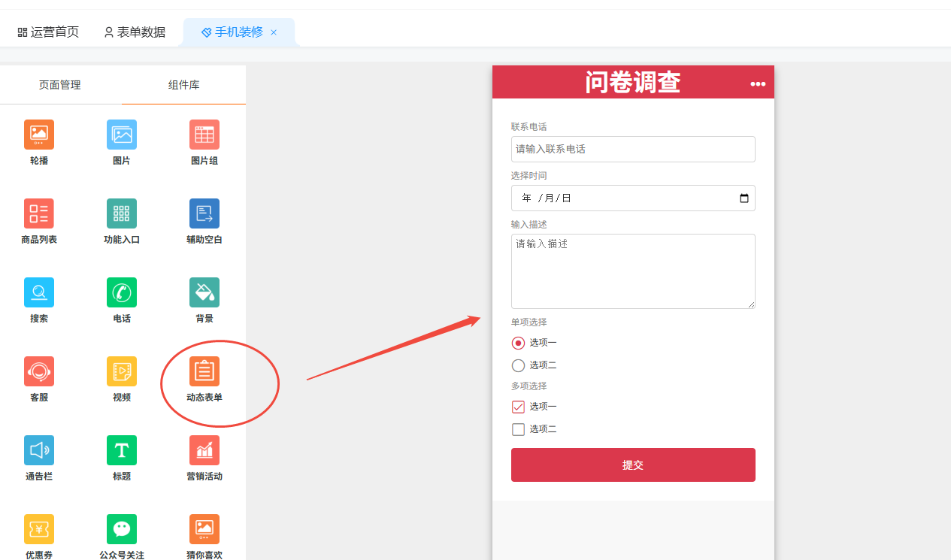Switch to the 页面管理 tab
The image size is (951, 560).
[60, 85]
